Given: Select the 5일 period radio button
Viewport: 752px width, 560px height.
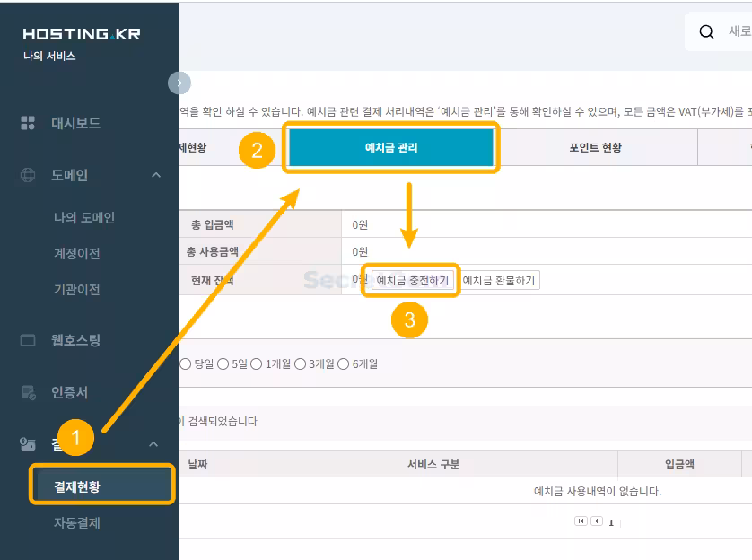Looking at the screenshot, I should tap(223, 363).
